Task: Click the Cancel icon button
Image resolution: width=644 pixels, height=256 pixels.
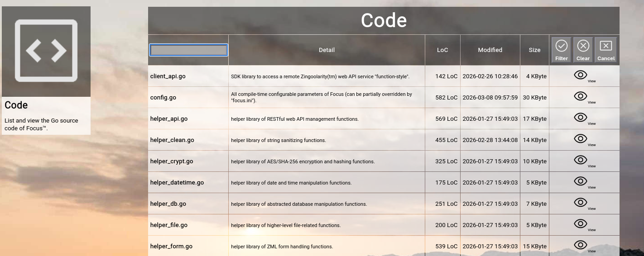Action: (606, 50)
